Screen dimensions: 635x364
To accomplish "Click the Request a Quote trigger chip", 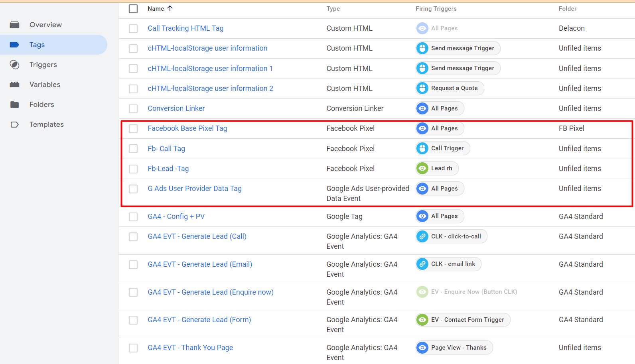I will pyautogui.click(x=450, y=88).
